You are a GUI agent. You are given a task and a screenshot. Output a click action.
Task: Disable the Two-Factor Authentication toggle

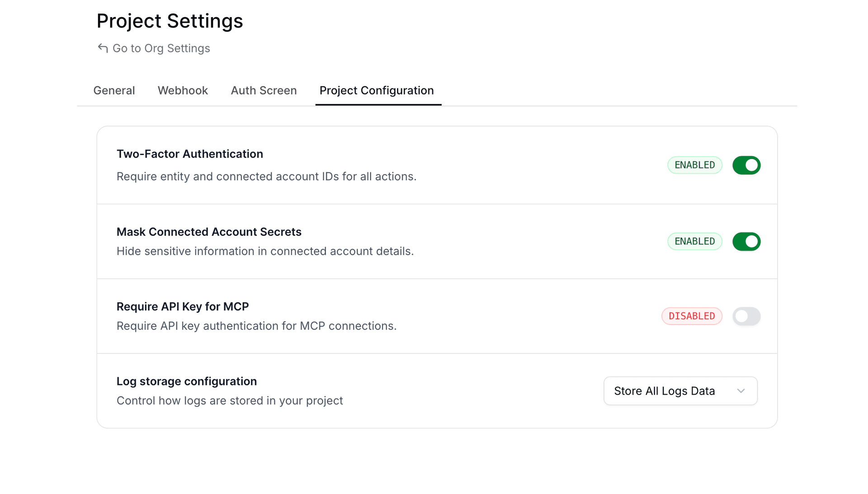[746, 165]
